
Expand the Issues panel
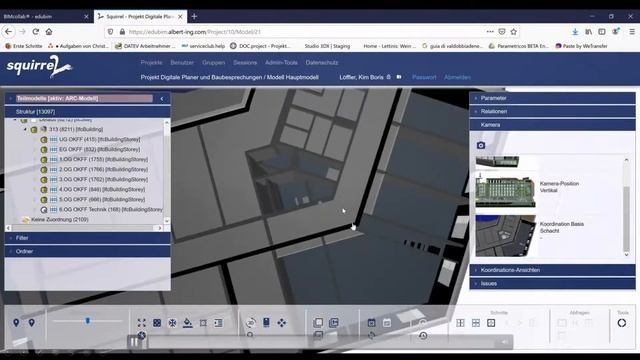[552, 283]
